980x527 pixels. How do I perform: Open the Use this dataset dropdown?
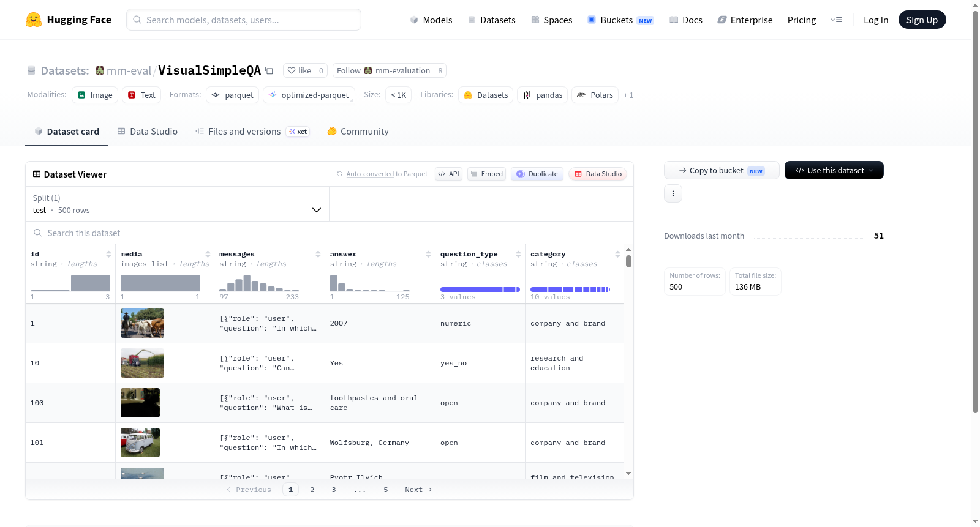[834, 170]
